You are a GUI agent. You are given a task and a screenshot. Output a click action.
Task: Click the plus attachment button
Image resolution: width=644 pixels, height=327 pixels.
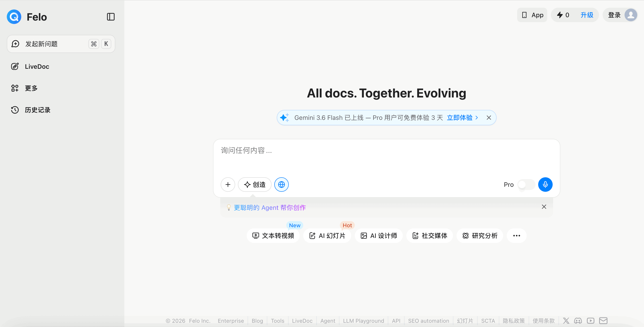[x=228, y=185]
